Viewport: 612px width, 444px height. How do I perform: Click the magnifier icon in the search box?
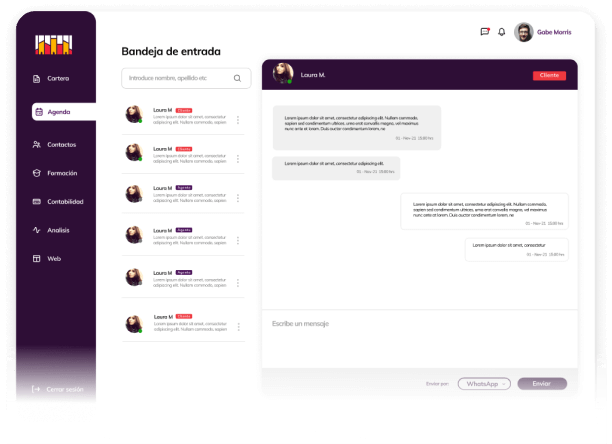coord(237,78)
